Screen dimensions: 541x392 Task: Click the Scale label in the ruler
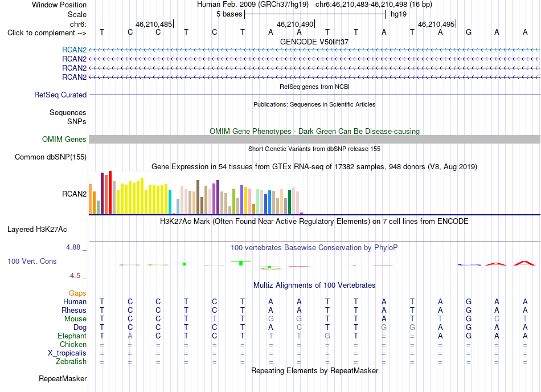pos(77,14)
